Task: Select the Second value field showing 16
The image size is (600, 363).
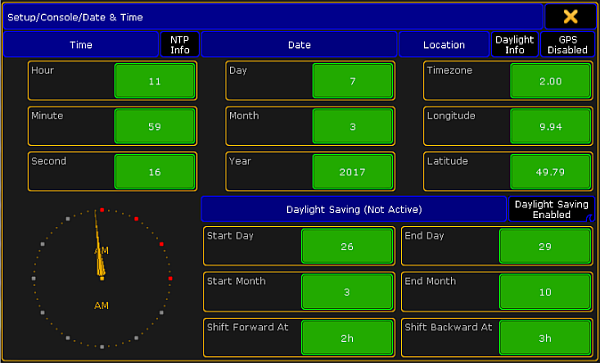Action: pos(155,172)
